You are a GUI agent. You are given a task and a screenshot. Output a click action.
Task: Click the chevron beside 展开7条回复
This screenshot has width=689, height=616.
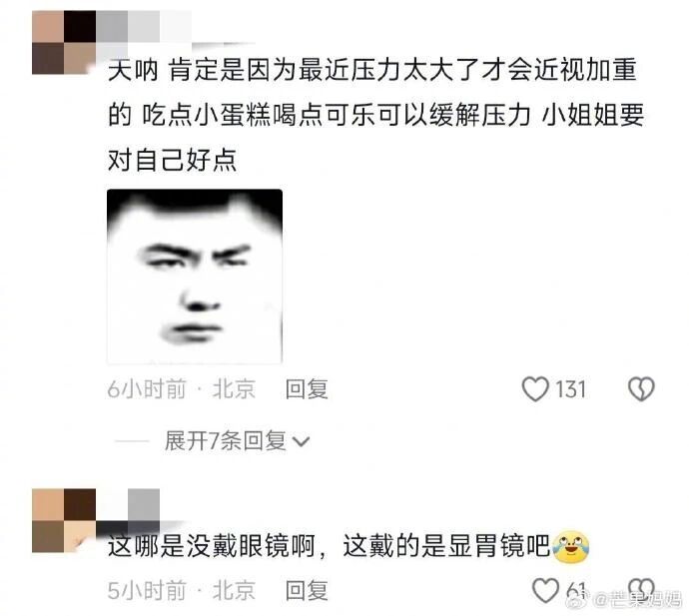click(x=301, y=441)
